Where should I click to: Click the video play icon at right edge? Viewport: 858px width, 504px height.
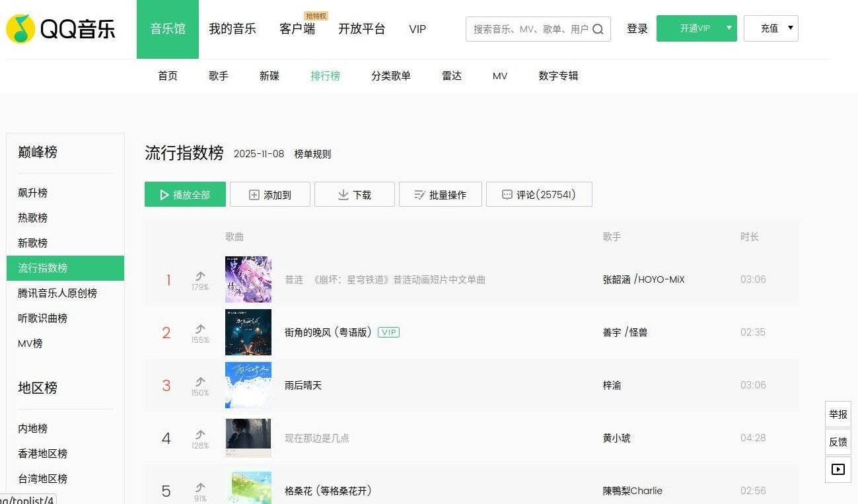click(x=838, y=470)
